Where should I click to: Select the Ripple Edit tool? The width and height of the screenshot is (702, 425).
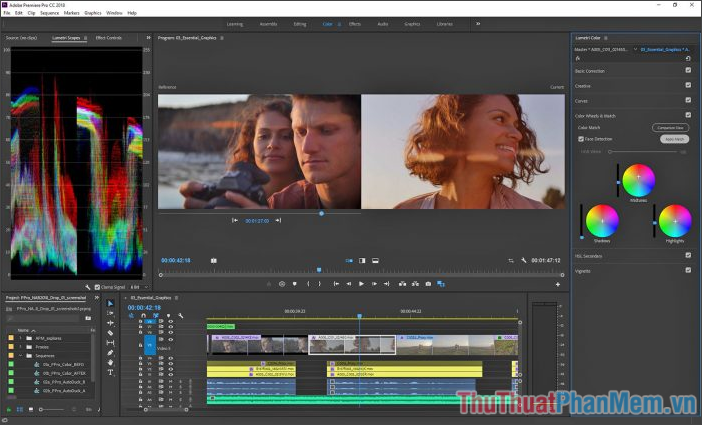click(110, 323)
